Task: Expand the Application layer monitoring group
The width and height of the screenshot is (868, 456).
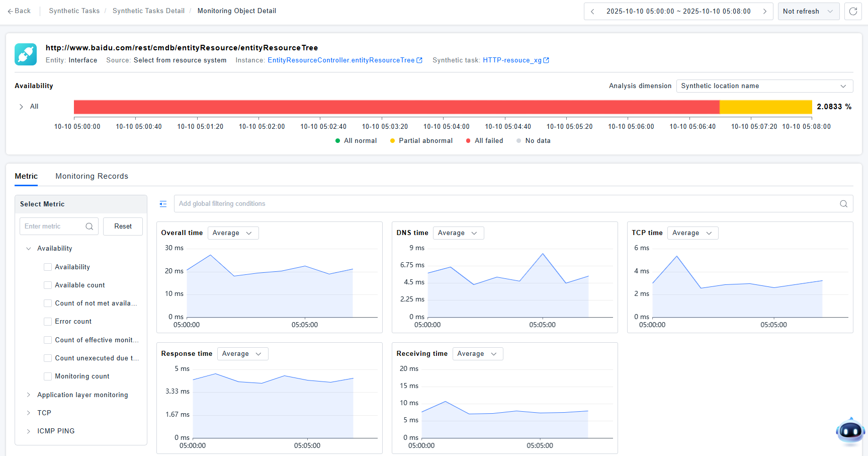Action: click(x=29, y=395)
